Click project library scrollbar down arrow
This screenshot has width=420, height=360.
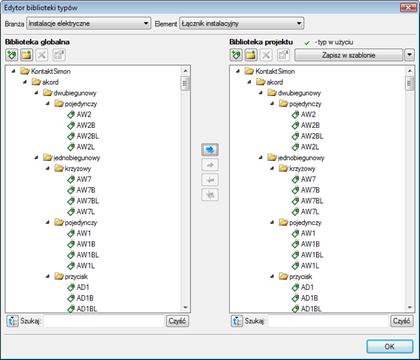point(410,307)
